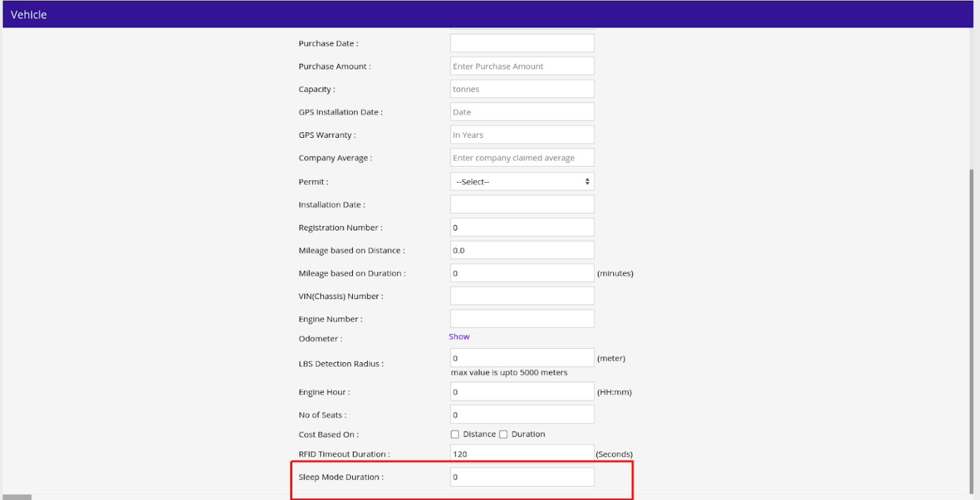
Task: Click the GPS Warranty input
Action: pos(522,135)
